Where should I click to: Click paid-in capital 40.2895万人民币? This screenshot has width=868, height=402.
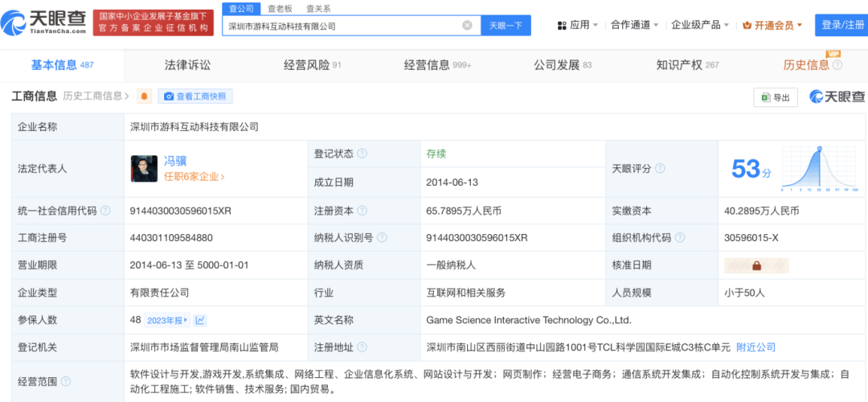(x=762, y=211)
